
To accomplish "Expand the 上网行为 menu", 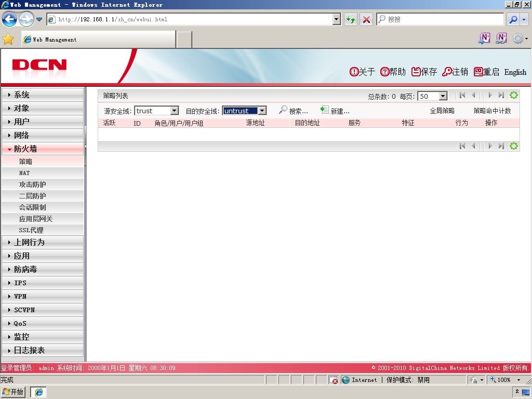I will 43,242.
